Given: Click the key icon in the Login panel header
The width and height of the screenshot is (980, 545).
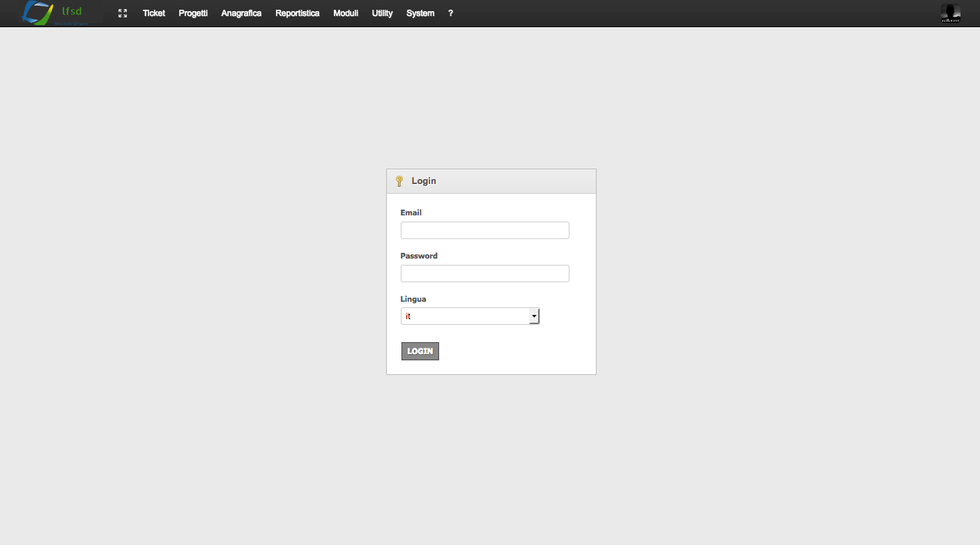Looking at the screenshot, I should point(399,180).
